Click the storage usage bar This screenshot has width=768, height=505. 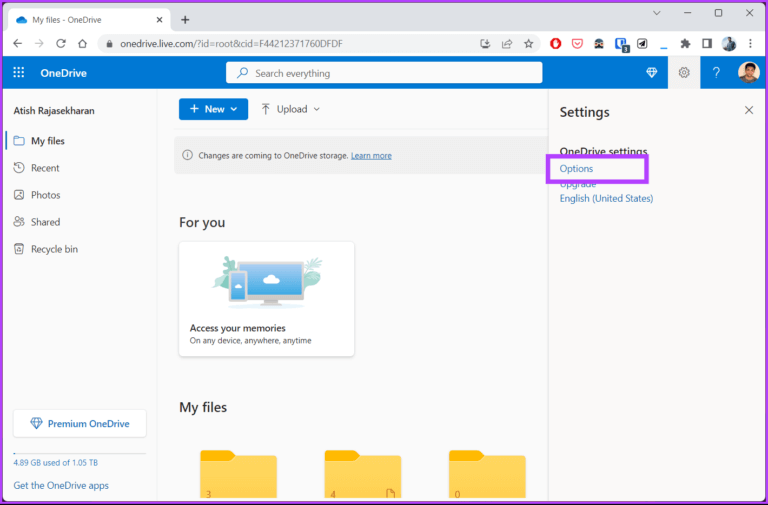80,454
